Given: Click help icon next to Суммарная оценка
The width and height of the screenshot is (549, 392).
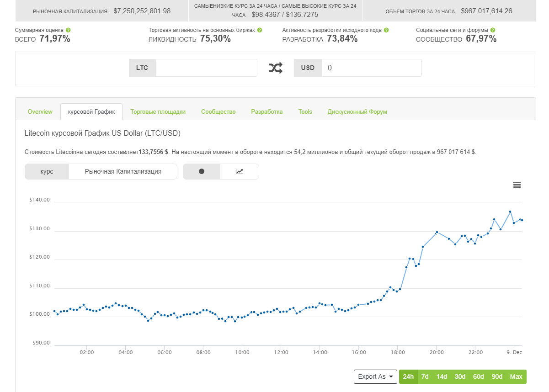Looking at the screenshot, I should 68,30.
